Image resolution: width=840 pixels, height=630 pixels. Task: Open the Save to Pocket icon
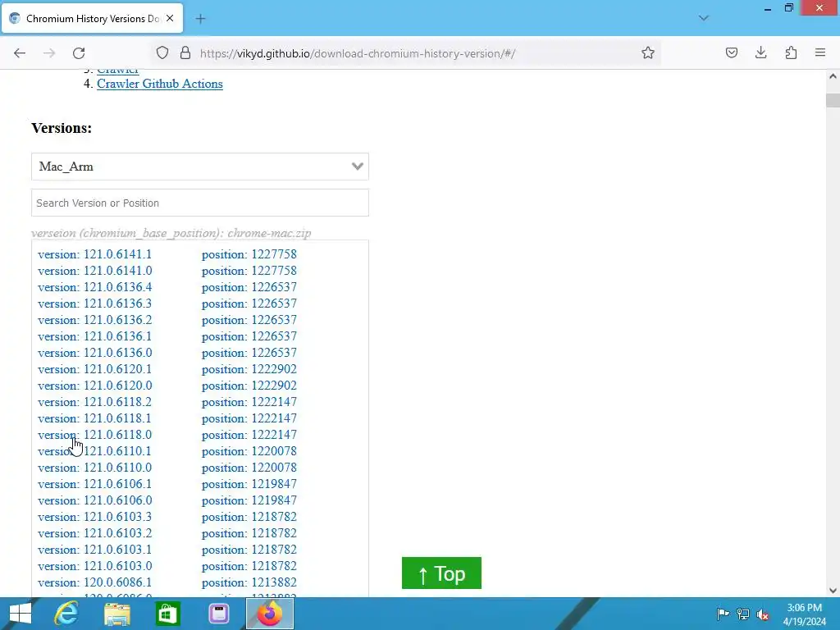(x=732, y=52)
